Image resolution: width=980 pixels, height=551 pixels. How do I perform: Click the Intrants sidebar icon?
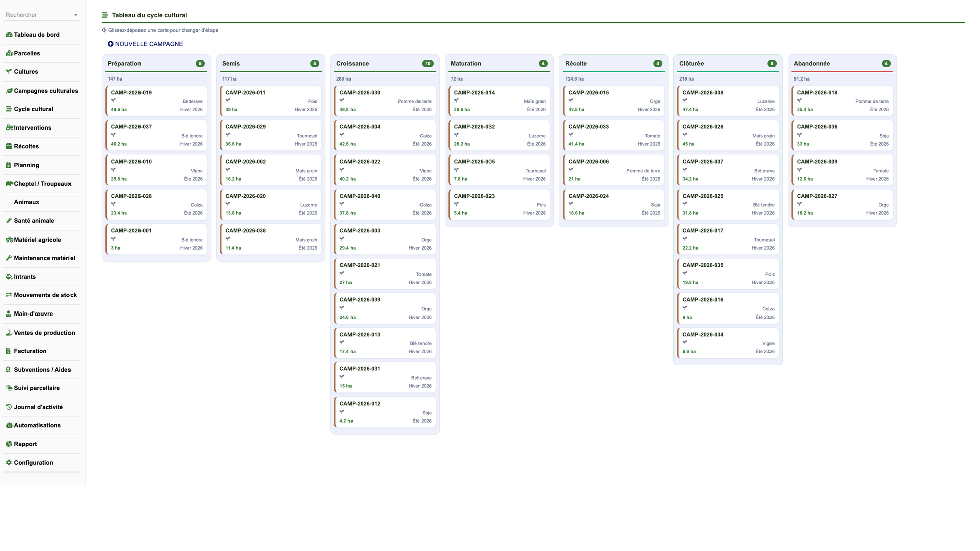click(x=9, y=277)
